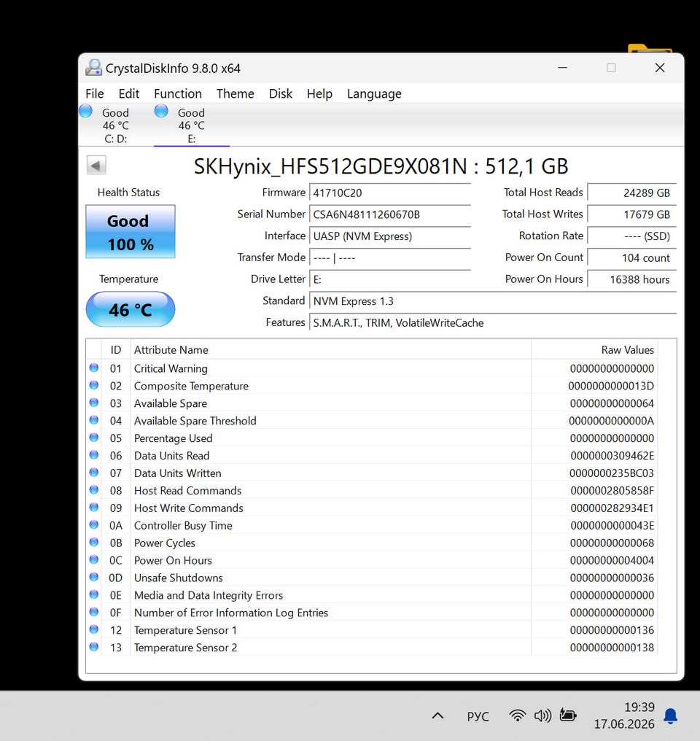Open the volume speaker tray icon
700x741 pixels.
542,715
